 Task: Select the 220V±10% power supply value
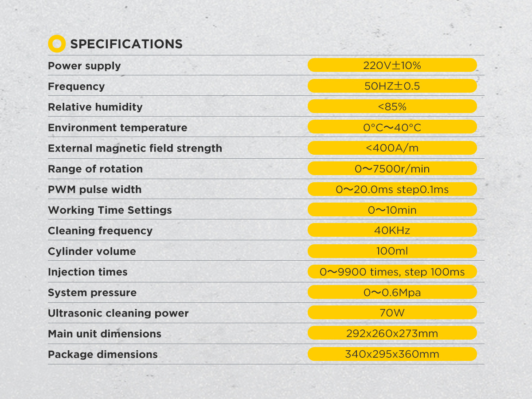pos(392,66)
